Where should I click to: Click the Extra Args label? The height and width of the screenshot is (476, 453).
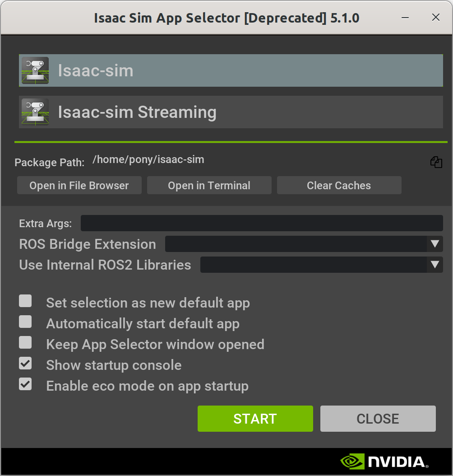pyautogui.click(x=46, y=224)
